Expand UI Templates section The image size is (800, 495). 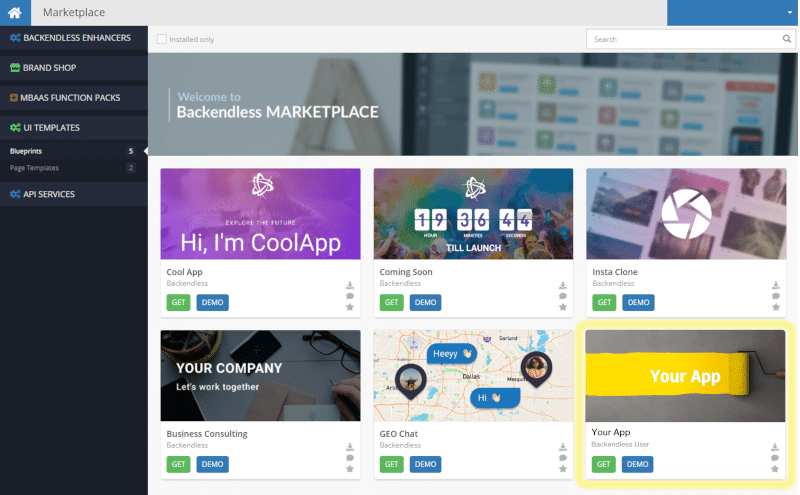click(74, 128)
